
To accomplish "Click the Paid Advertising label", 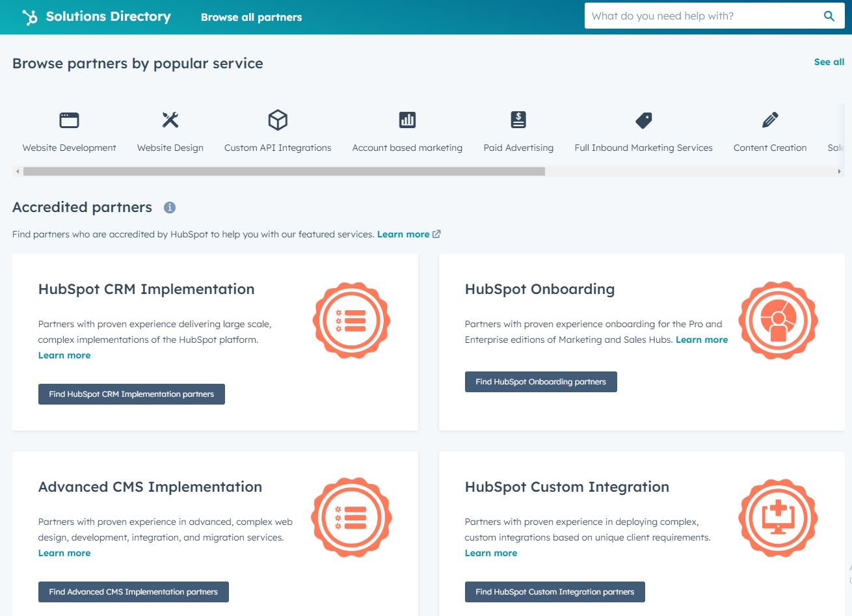I will point(518,148).
